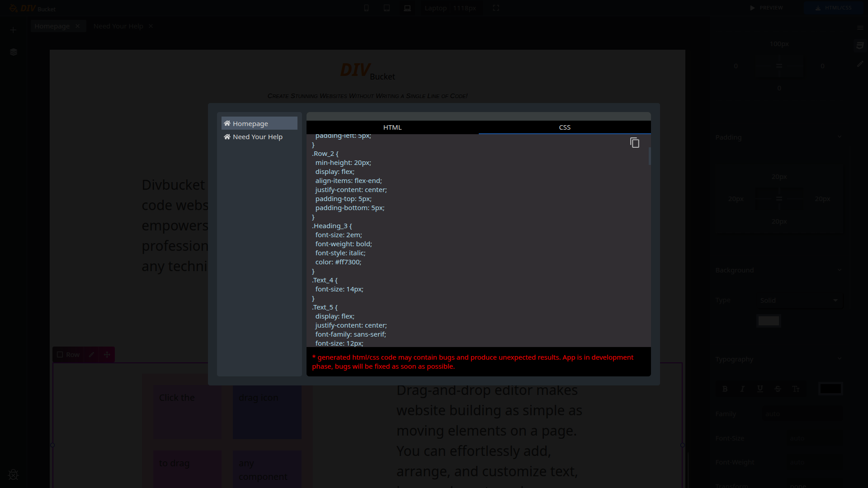Open the Need Your Help editor tab
The height and width of the screenshot is (488, 868).
pyautogui.click(x=118, y=26)
